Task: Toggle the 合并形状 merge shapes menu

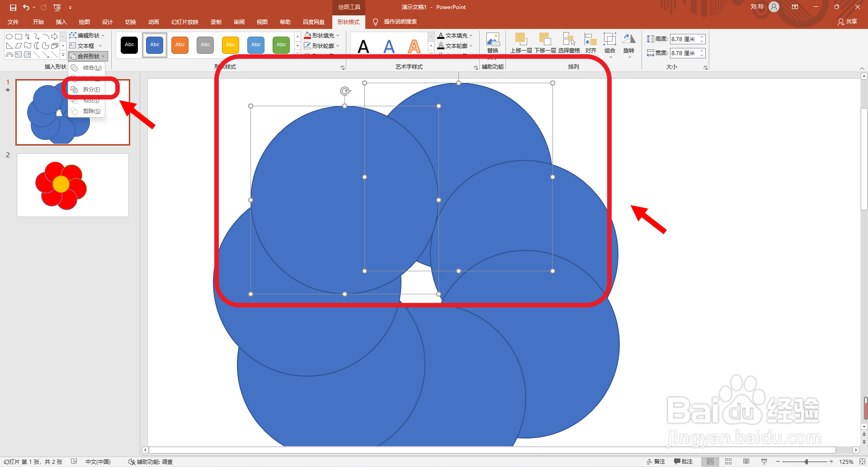Action: (x=88, y=56)
